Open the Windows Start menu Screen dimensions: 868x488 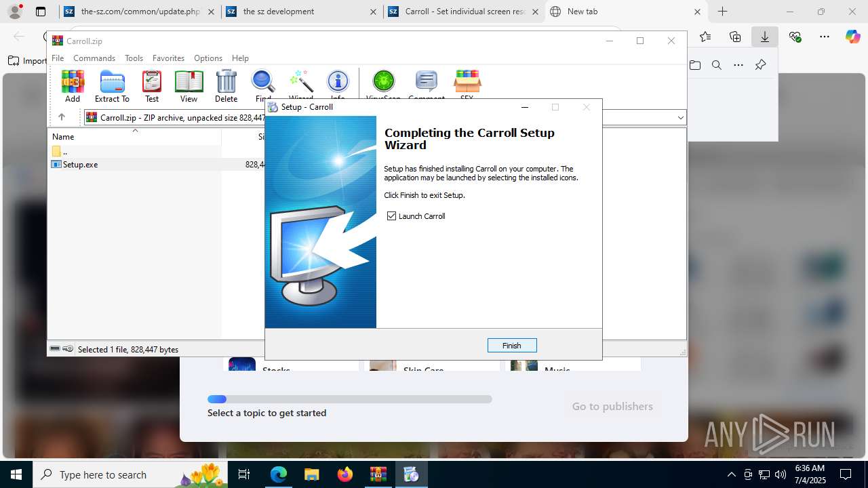[x=16, y=474]
